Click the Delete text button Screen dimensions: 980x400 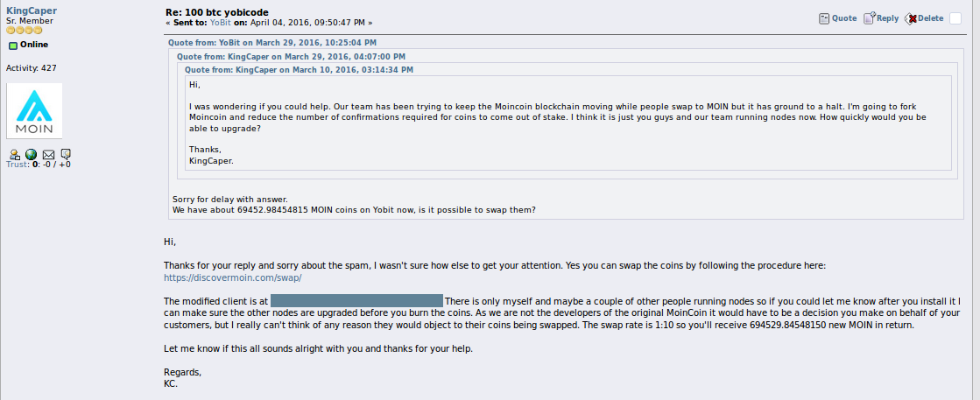[930, 18]
